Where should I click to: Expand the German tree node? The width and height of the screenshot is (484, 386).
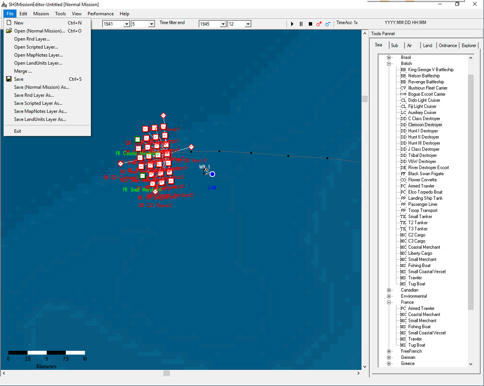tap(389, 357)
